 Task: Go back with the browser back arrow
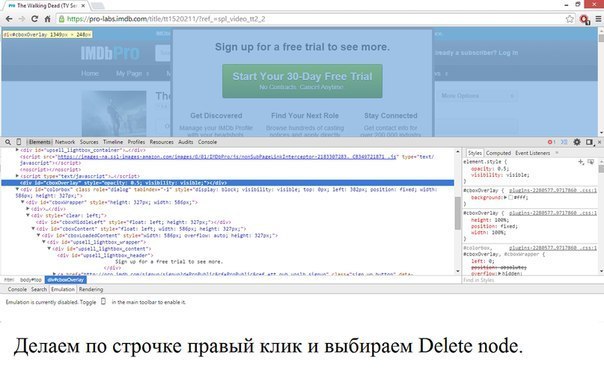(8, 19)
